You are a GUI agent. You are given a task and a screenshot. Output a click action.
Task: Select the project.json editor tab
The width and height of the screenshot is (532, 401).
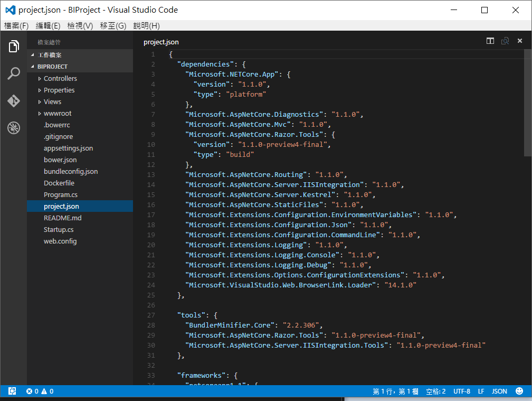click(x=161, y=42)
